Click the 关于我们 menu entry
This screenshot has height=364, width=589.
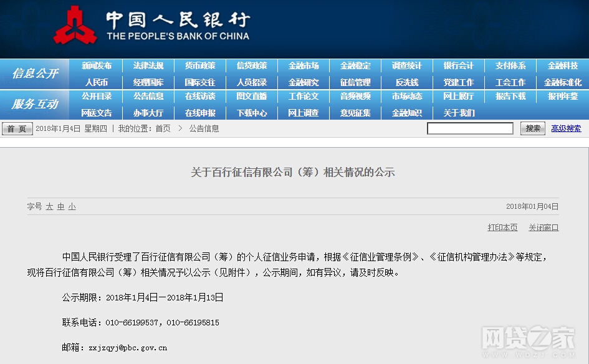(459, 113)
